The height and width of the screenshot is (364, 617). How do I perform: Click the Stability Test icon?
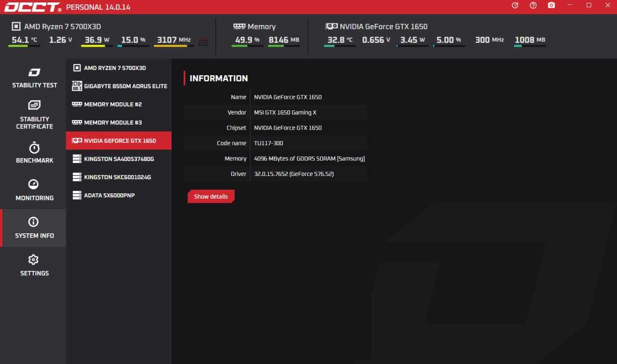coord(34,73)
